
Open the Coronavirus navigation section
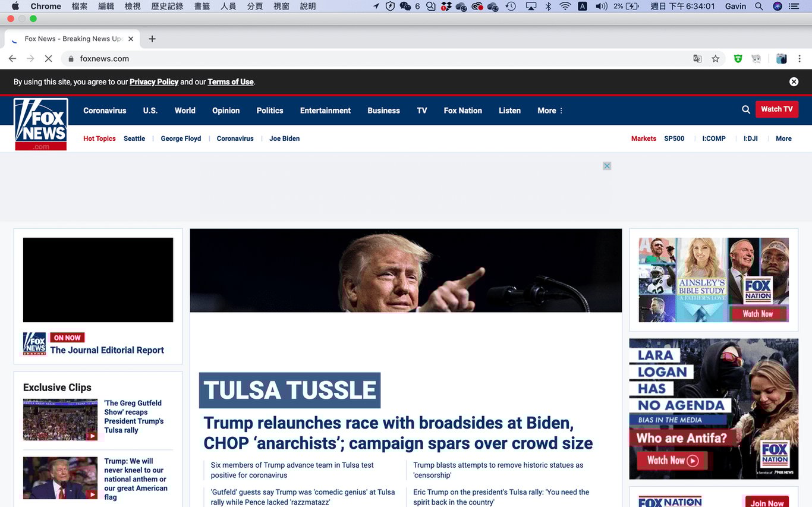pyautogui.click(x=105, y=111)
